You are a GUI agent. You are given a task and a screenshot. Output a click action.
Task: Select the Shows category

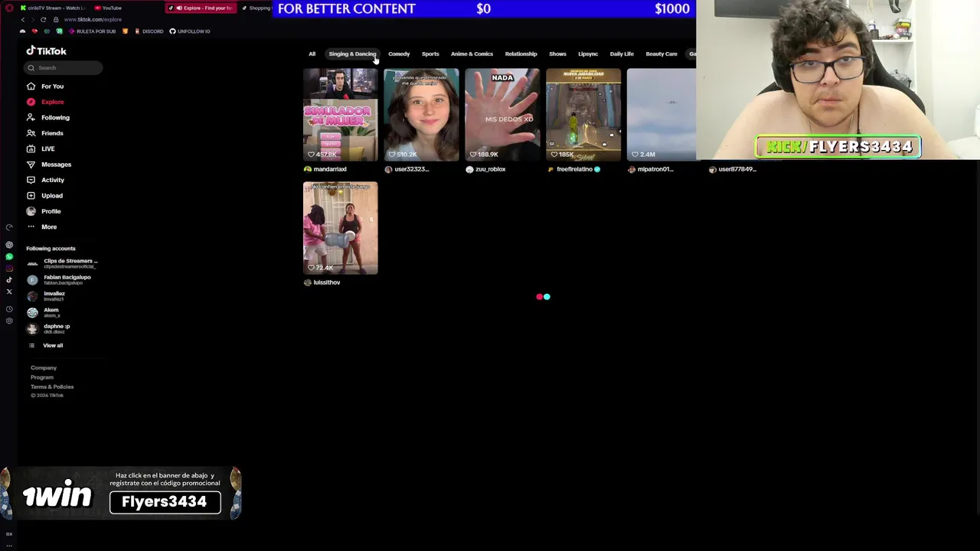(557, 54)
